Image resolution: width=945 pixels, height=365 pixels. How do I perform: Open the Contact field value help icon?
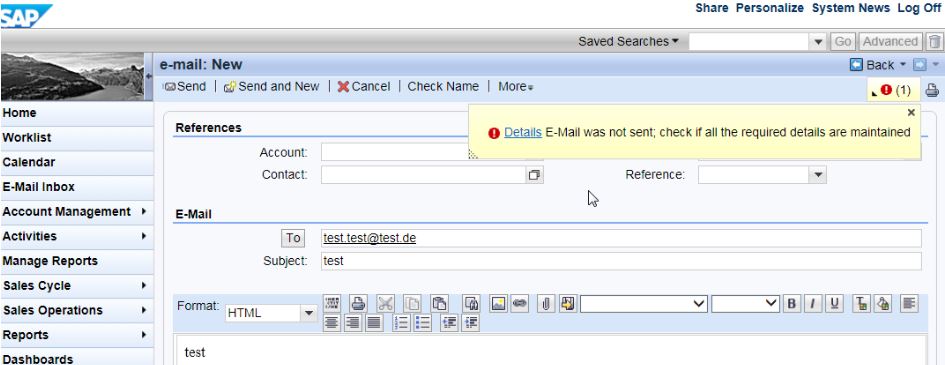coord(535,175)
